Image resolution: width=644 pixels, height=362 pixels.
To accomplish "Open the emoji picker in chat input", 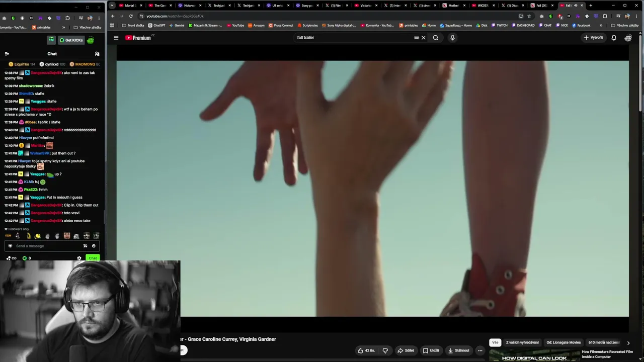I will 94,246.
